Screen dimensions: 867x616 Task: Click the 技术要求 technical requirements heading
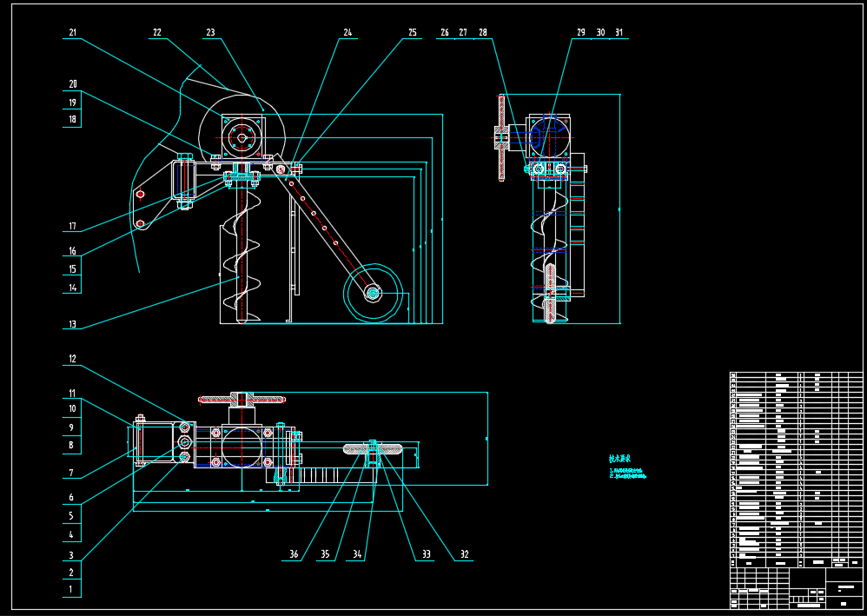pos(619,459)
